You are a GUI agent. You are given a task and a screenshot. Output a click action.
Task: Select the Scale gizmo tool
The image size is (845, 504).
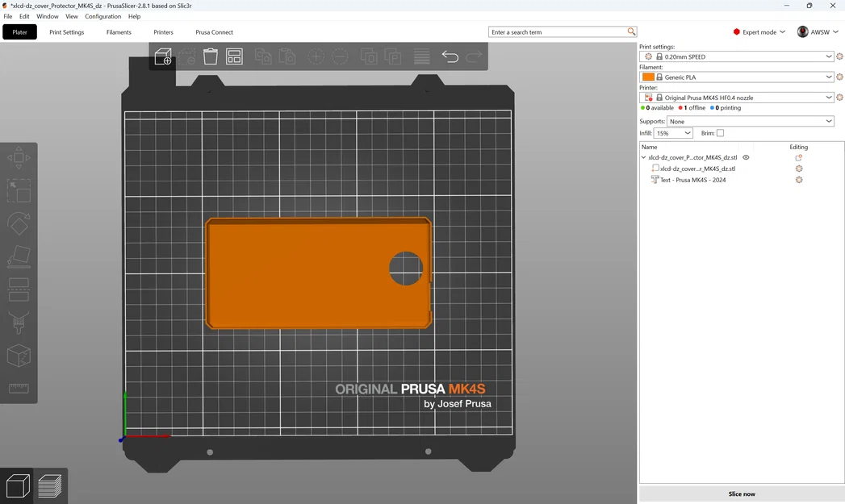click(x=19, y=191)
